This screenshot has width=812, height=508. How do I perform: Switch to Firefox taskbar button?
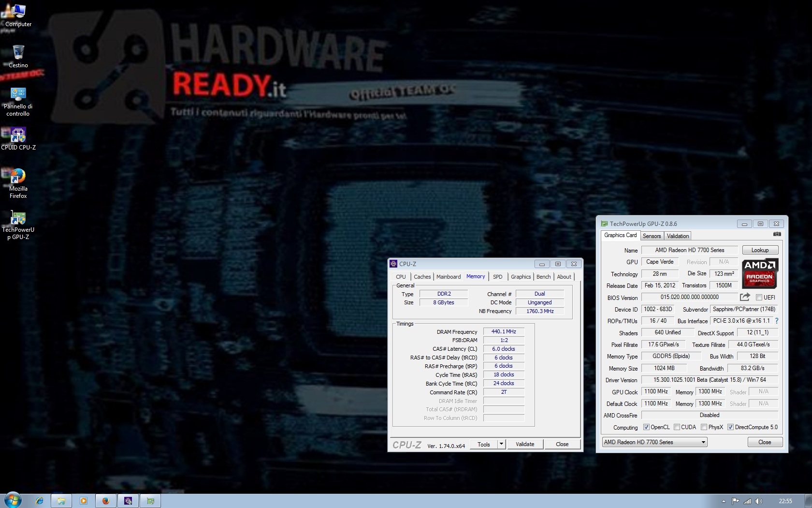click(x=106, y=501)
